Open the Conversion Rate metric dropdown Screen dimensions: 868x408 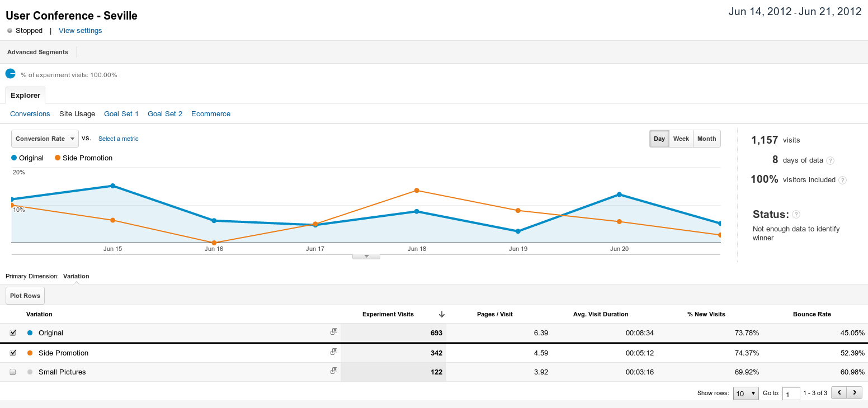[45, 139]
